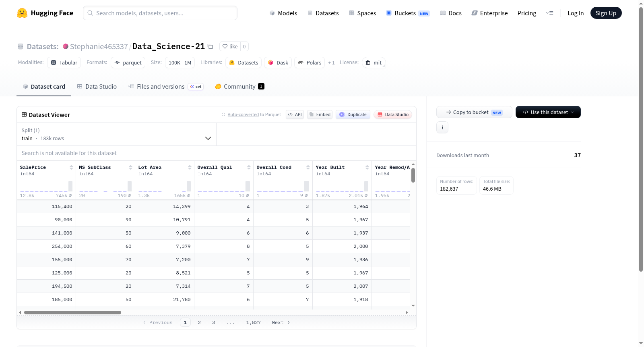
Task: Click the table's vertical scrollbar thumb
Action: pyautogui.click(x=413, y=175)
